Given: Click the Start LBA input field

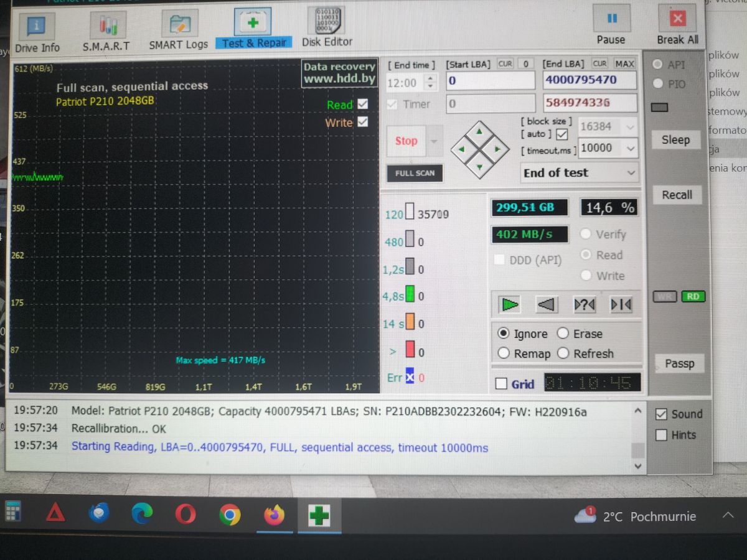Looking at the screenshot, I should (x=491, y=81).
